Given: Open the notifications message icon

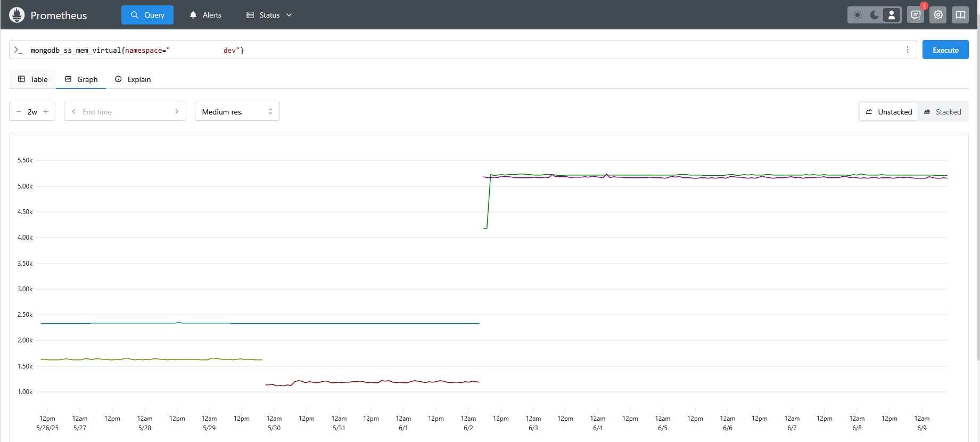Looking at the screenshot, I should tap(916, 15).
